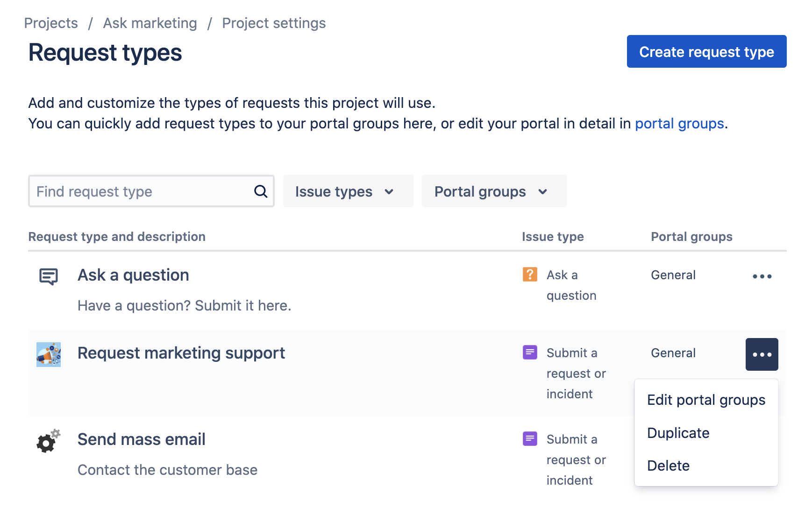Go to Ask marketing breadcrumb

point(150,23)
